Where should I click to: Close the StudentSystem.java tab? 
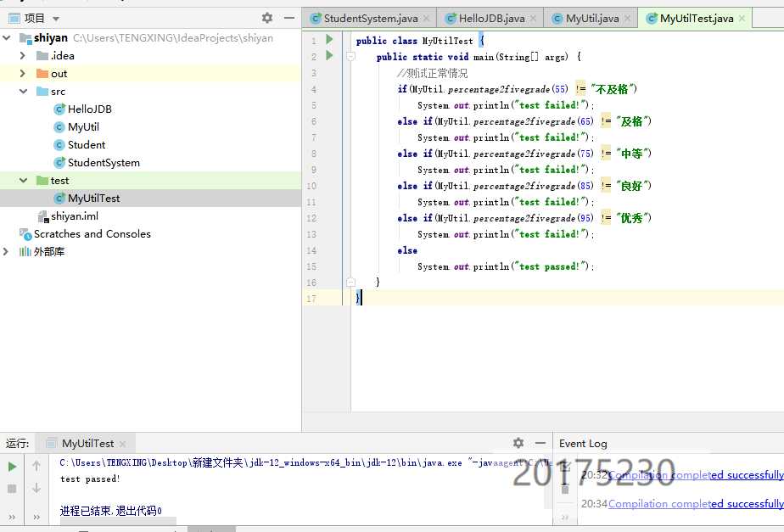[x=427, y=19]
